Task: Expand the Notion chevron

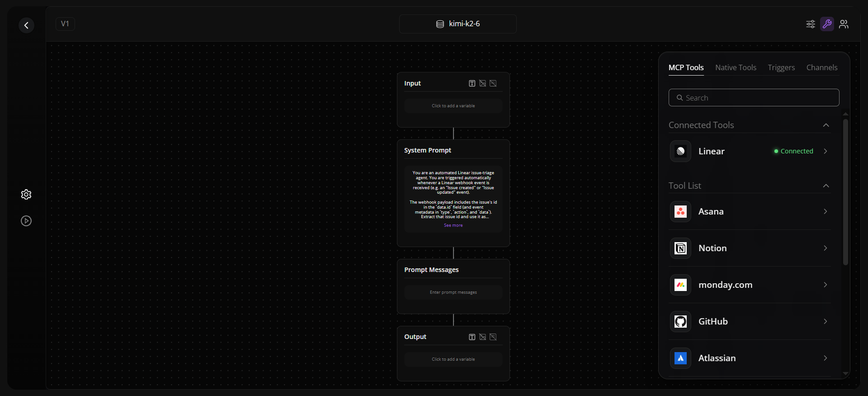Action: tap(826, 248)
